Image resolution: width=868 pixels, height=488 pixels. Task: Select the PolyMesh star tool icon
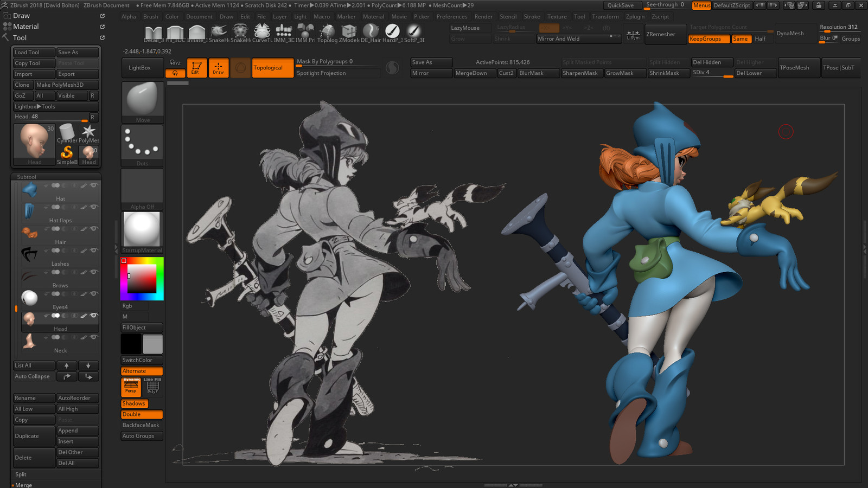pyautogui.click(x=88, y=132)
